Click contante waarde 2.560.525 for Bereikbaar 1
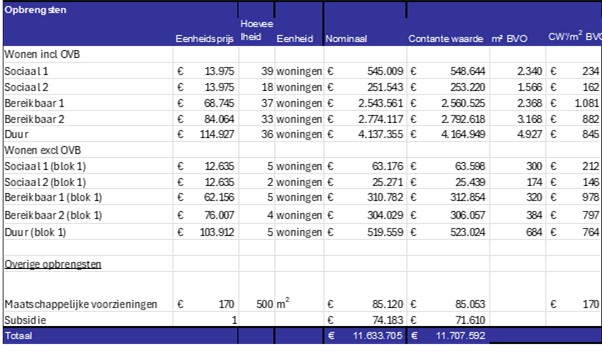602x360 pixels. (x=463, y=103)
